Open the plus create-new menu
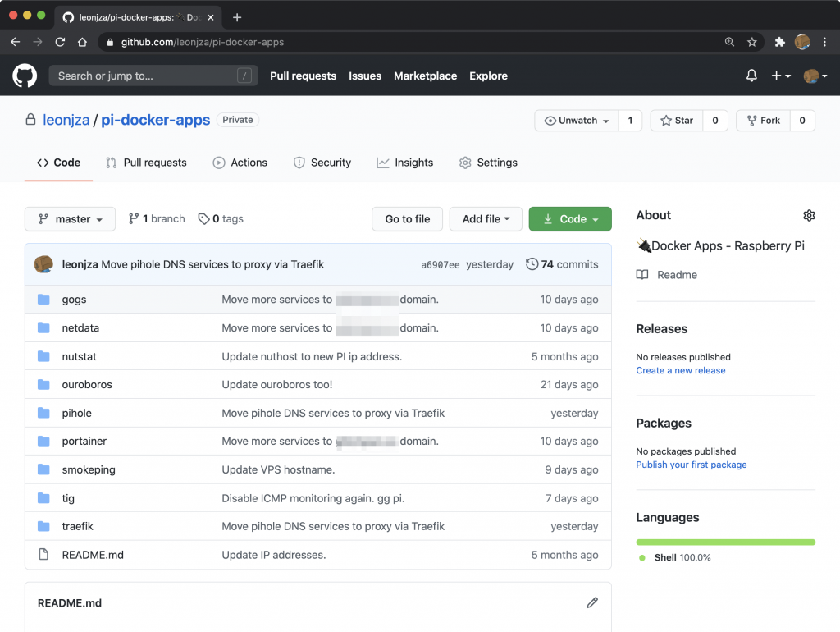840x632 pixels. 780,76
